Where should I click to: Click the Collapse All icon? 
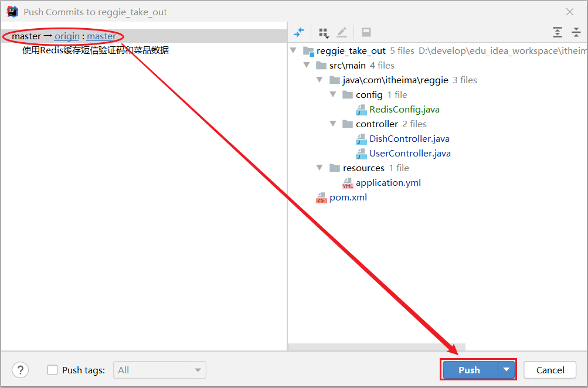576,32
